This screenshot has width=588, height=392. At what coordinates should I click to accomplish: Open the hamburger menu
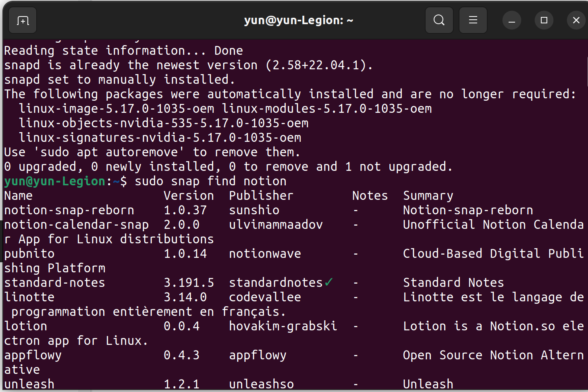473,20
